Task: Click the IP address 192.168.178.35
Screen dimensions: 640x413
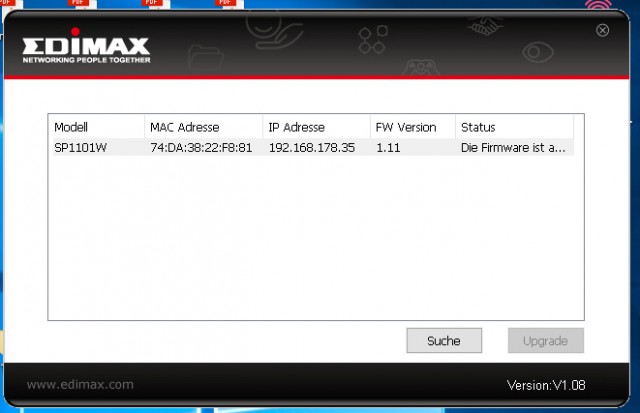Action: [x=312, y=147]
